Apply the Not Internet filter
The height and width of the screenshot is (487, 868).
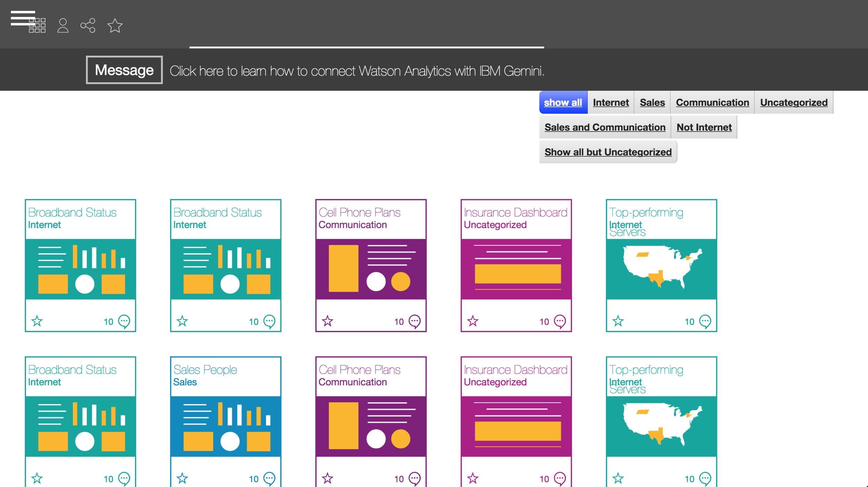tap(704, 127)
